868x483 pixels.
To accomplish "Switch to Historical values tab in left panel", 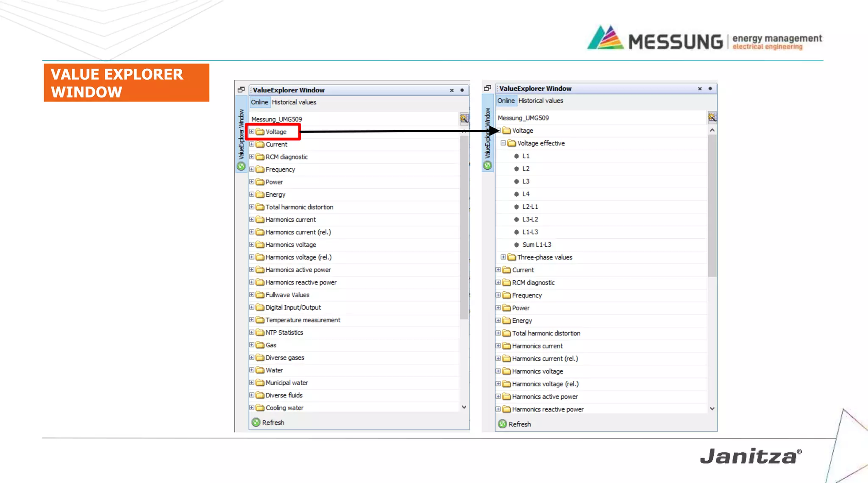I will pyautogui.click(x=294, y=102).
